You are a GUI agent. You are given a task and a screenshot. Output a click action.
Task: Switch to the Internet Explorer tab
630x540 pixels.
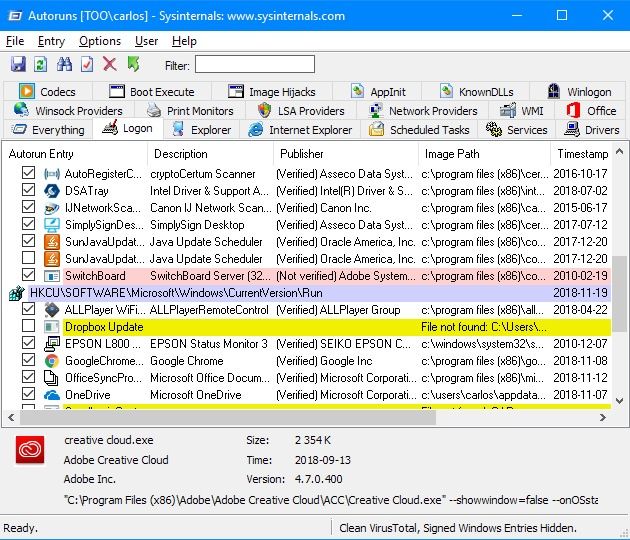coord(300,130)
